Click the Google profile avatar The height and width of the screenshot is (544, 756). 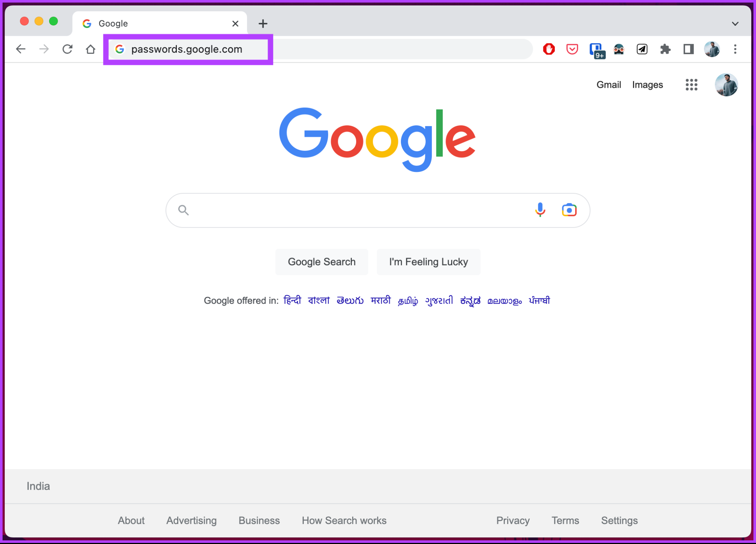click(x=726, y=85)
